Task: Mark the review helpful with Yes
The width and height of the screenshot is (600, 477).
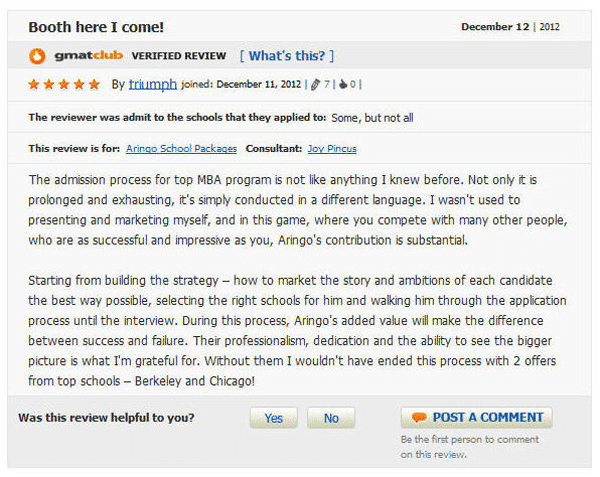Action: [274, 418]
